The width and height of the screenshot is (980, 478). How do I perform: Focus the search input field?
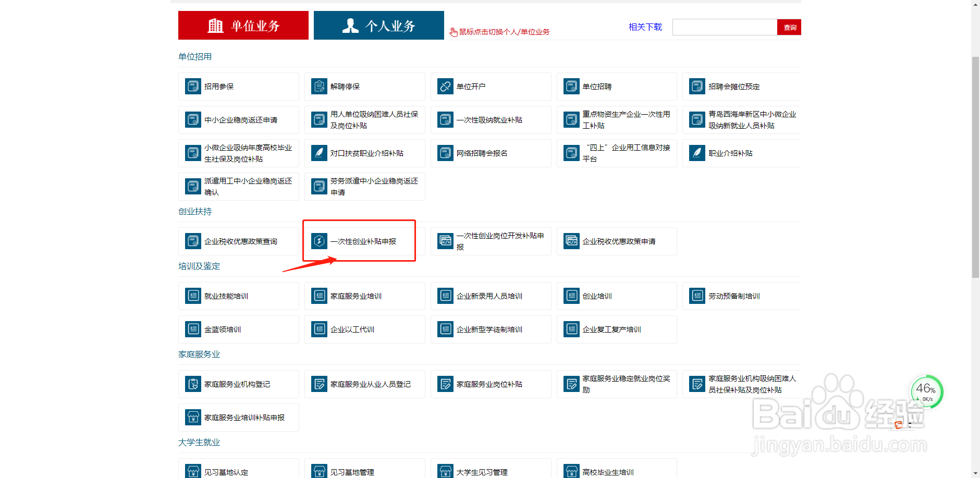[725, 27]
